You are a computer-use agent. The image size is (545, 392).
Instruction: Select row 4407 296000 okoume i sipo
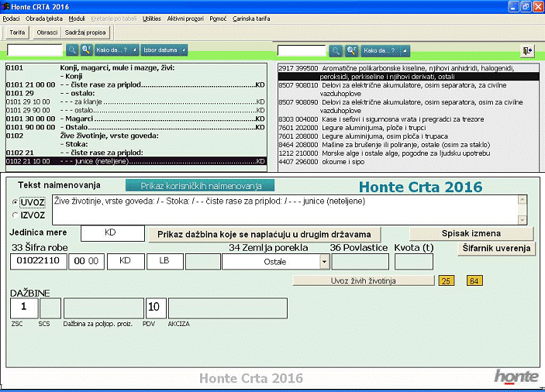click(x=409, y=161)
